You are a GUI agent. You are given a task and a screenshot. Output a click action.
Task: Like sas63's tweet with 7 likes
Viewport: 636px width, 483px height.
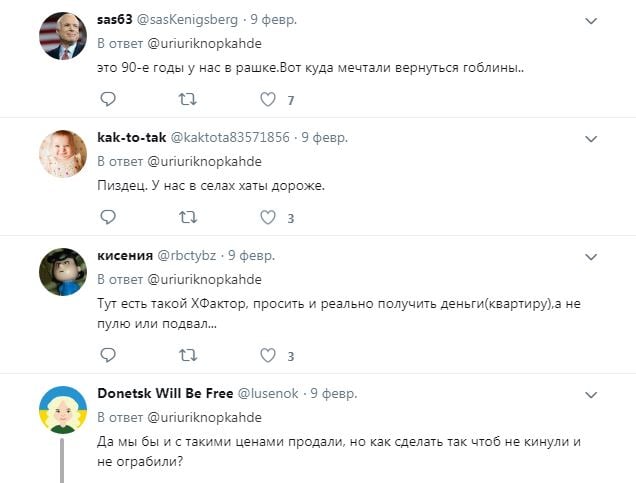[268, 99]
